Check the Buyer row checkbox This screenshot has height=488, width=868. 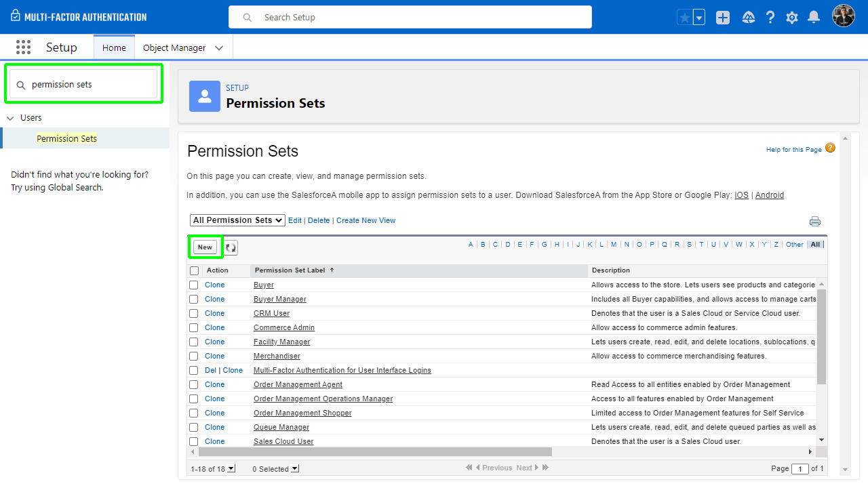(194, 285)
